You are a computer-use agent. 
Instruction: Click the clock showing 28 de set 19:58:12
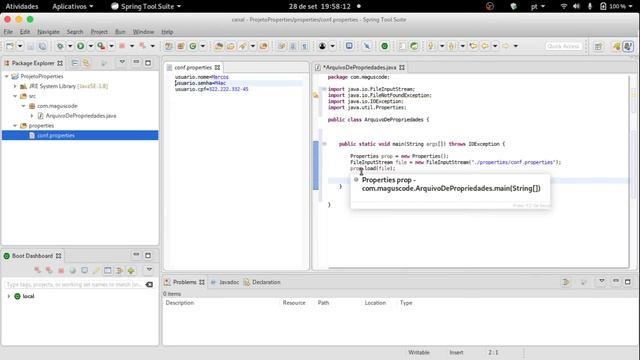coord(320,6)
